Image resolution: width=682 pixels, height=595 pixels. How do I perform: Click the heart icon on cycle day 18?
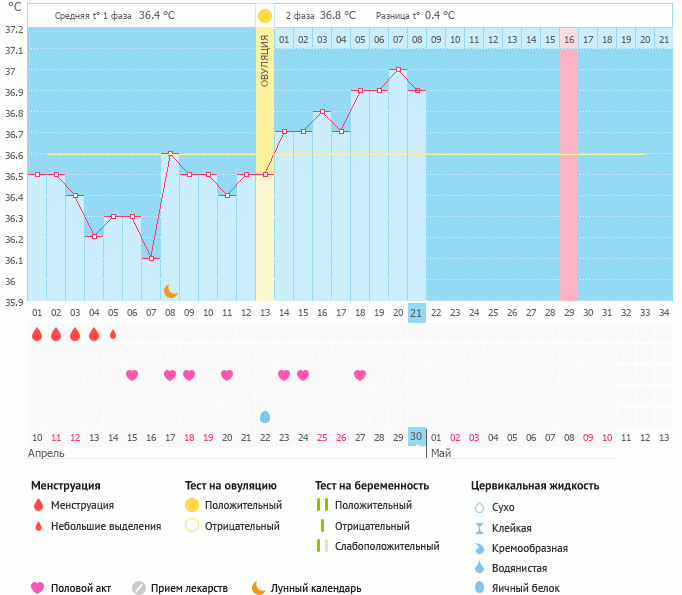[x=360, y=375]
